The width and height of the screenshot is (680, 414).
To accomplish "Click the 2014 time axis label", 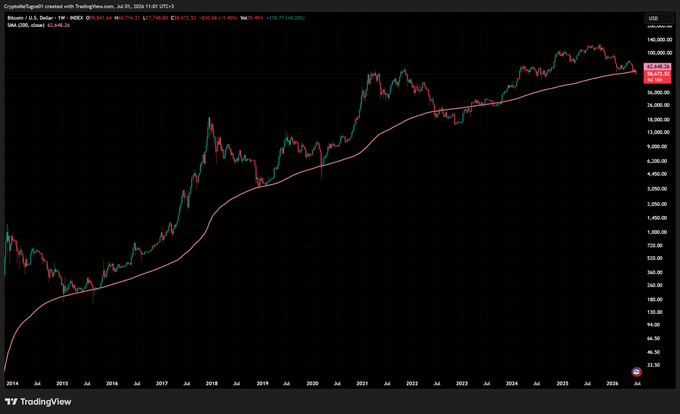I will coord(13,383).
